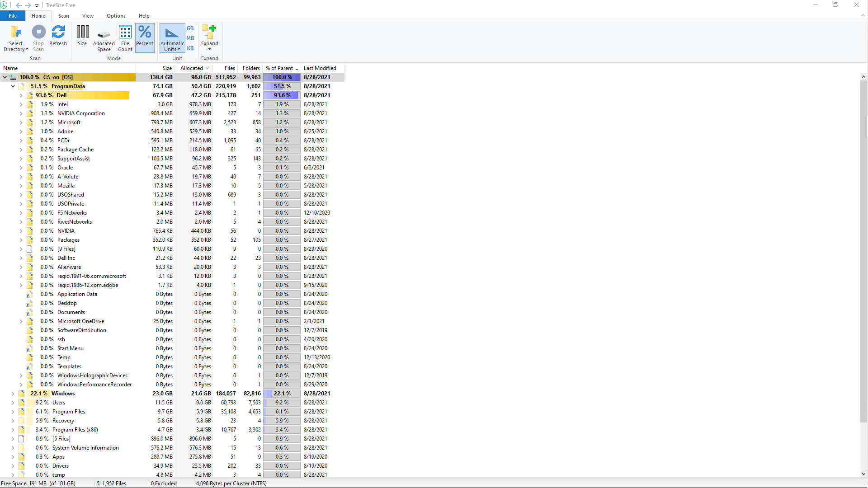The width and height of the screenshot is (868, 488).
Task: Click the Oracle folder icon
Action: tap(30, 168)
